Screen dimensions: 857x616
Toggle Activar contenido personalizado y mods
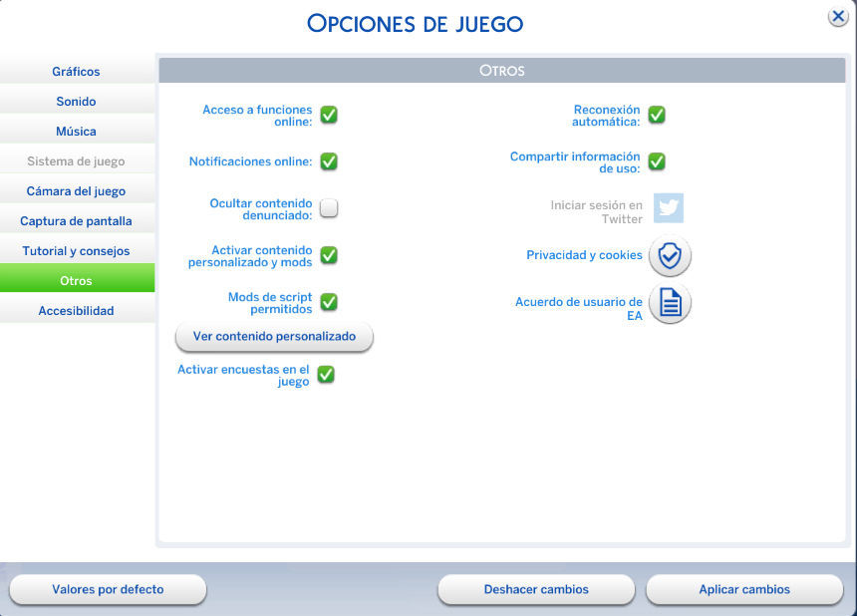point(329,255)
